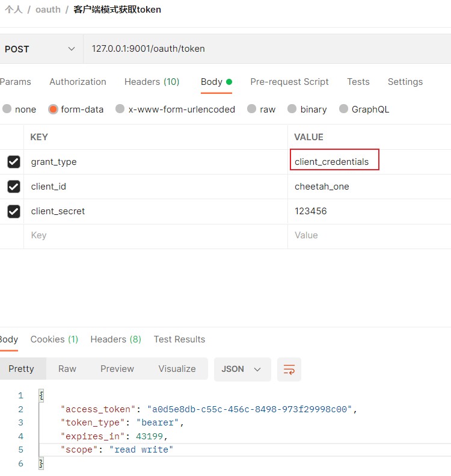Expand the JSON format dropdown

point(242,369)
